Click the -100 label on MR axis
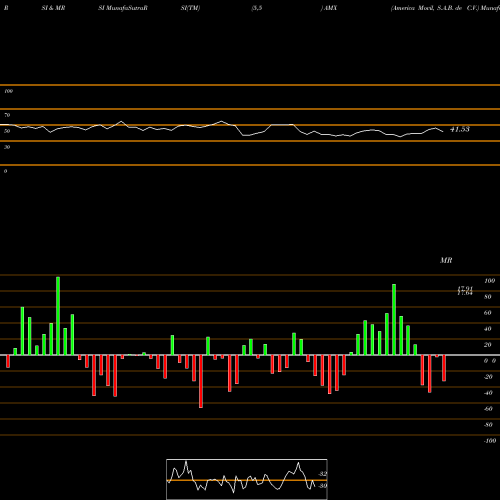Image resolution: width=500 pixels, height=500 pixels. tap(490, 441)
